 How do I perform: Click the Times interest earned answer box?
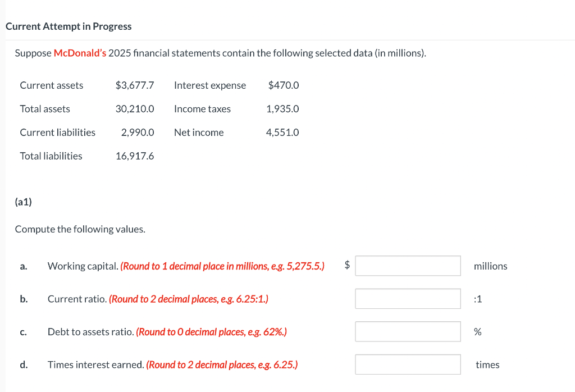tap(408, 364)
